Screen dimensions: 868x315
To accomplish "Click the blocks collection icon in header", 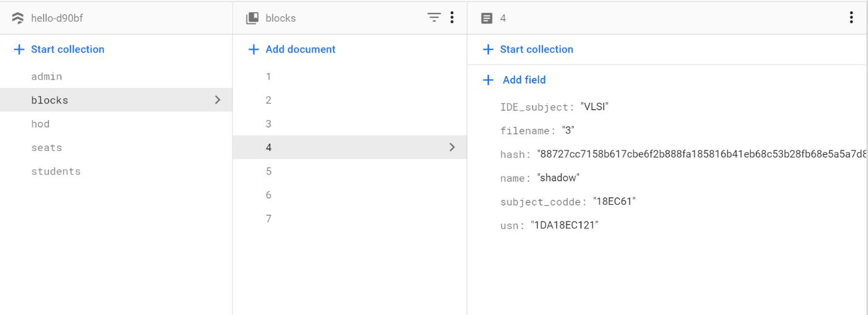I will [x=253, y=18].
